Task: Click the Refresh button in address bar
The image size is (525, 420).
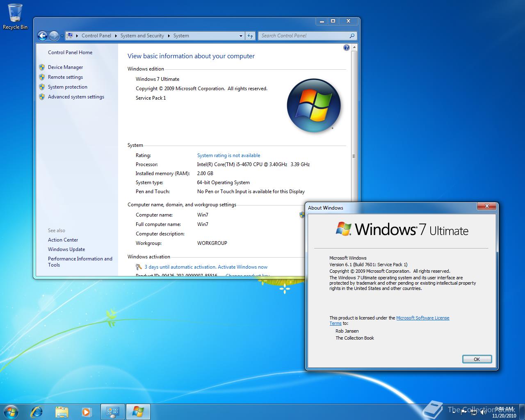Action: point(250,36)
